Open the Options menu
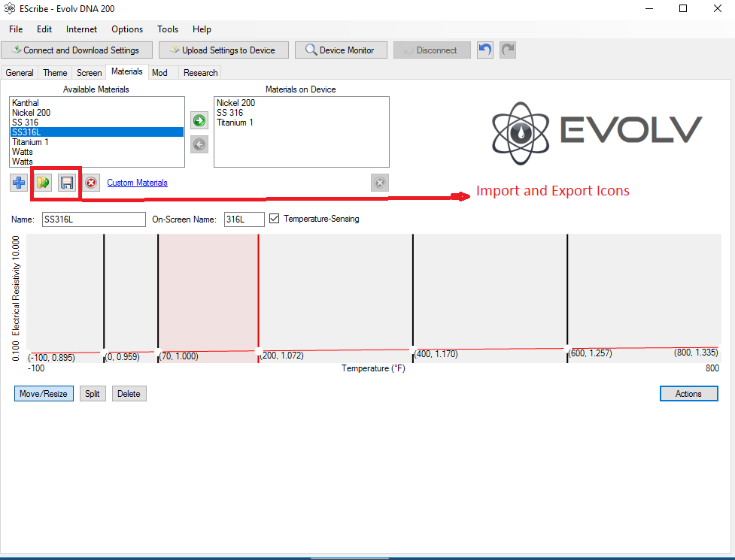Screen dimensions: 735x560 click(127, 29)
